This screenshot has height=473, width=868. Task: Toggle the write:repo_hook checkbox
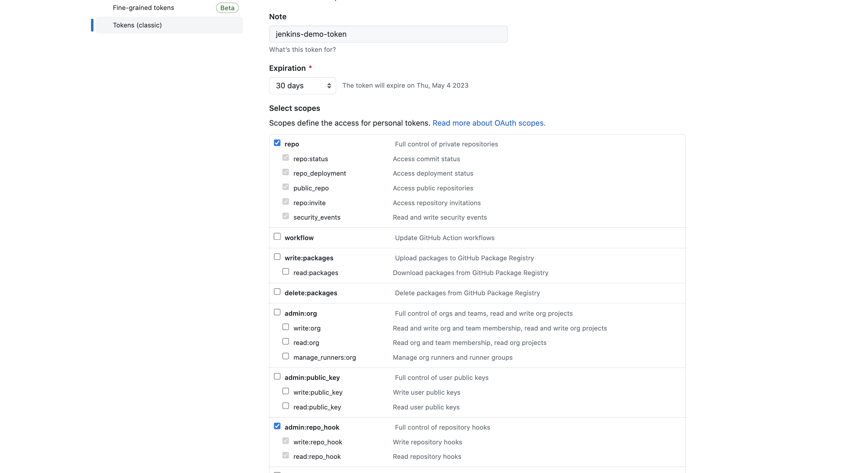(x=286, y=441)
